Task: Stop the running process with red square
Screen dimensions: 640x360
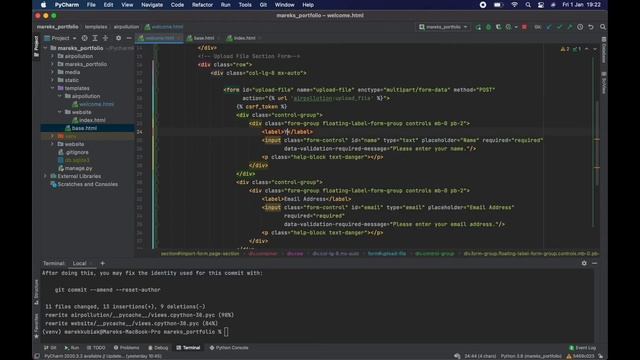Action: [x=524, y=27]
